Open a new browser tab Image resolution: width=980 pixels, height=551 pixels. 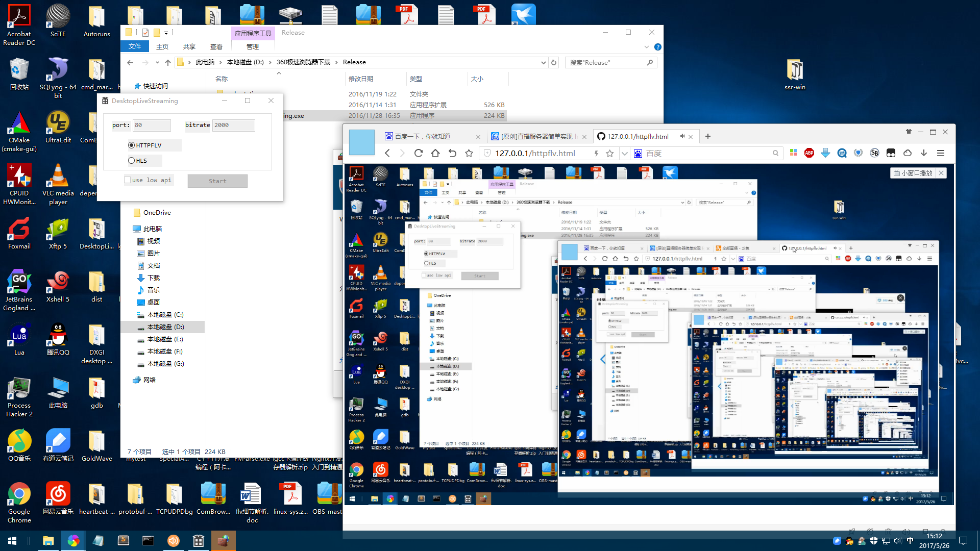coord(708,136)
